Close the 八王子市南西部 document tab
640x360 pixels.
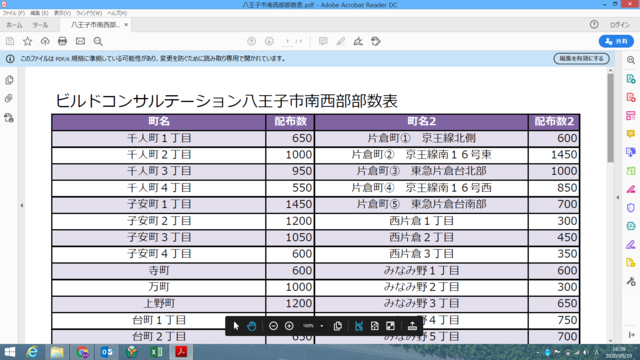tap(126, 24)
